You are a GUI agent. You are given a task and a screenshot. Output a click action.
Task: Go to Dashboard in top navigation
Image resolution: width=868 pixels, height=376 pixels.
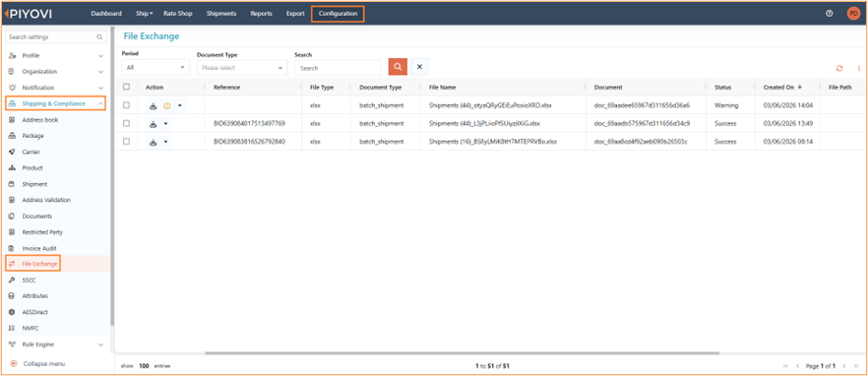tap(106, 14)
